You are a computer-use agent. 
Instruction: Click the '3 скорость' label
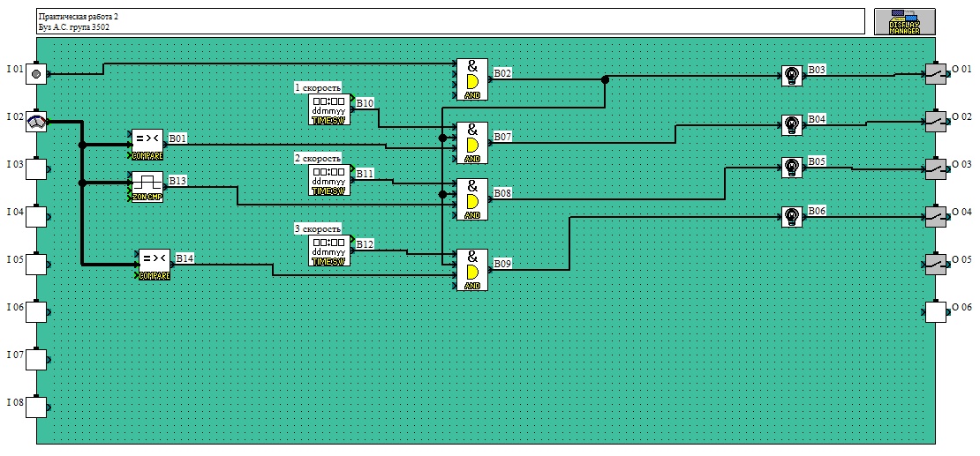click(x=318, y=229)
